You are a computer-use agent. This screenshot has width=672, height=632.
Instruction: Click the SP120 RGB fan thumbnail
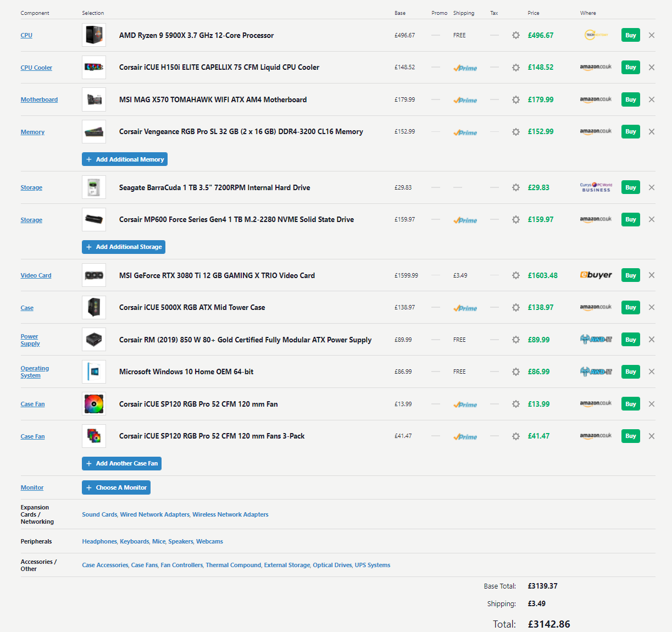click(x=94, y=404)
